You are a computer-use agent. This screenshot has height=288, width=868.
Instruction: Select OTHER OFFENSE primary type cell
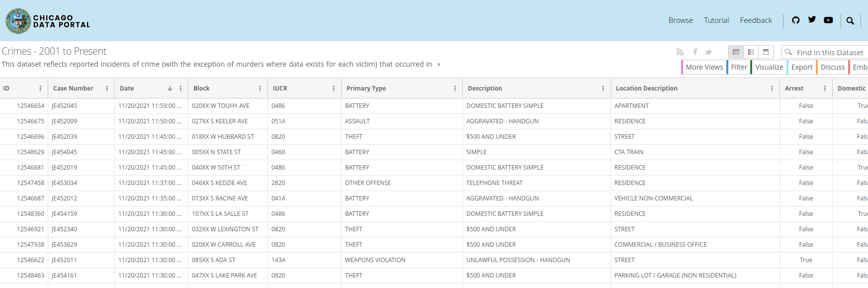(402, 183)
